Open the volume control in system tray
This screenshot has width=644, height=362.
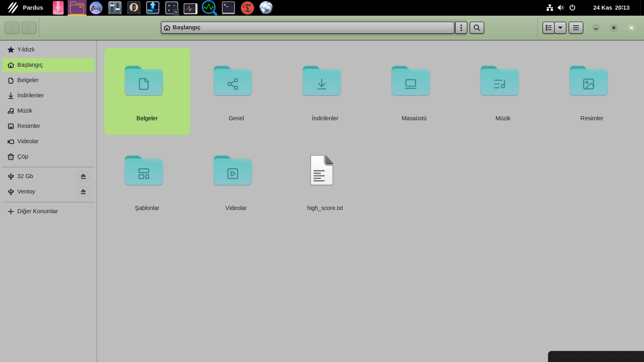561,8
